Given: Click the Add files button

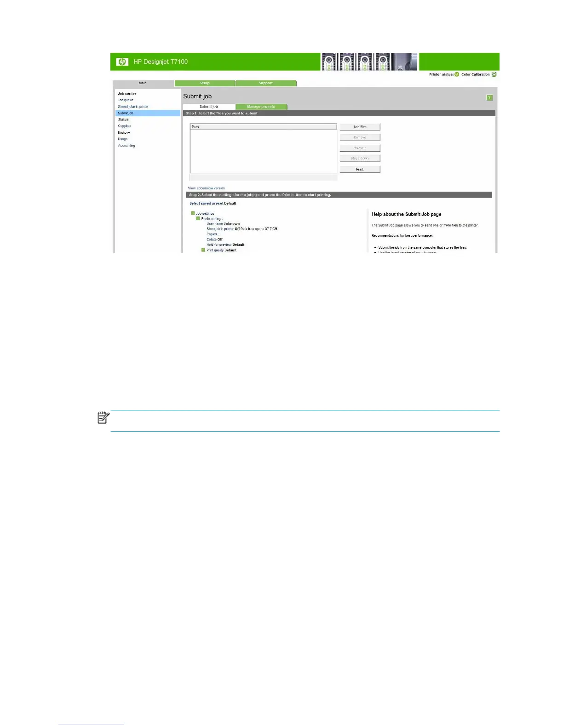Looking at the screenshot, I should point(360,127).
